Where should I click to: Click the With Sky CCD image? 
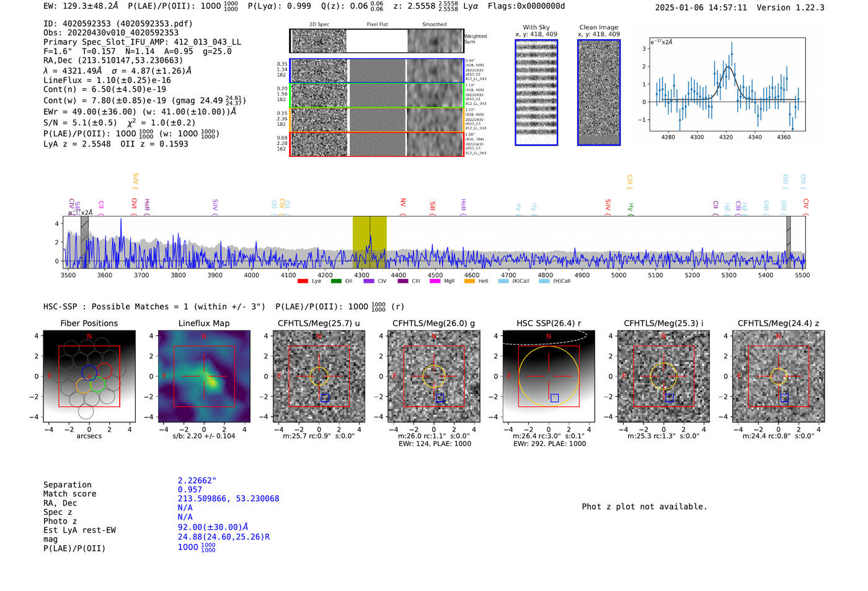tap(536, 92)
